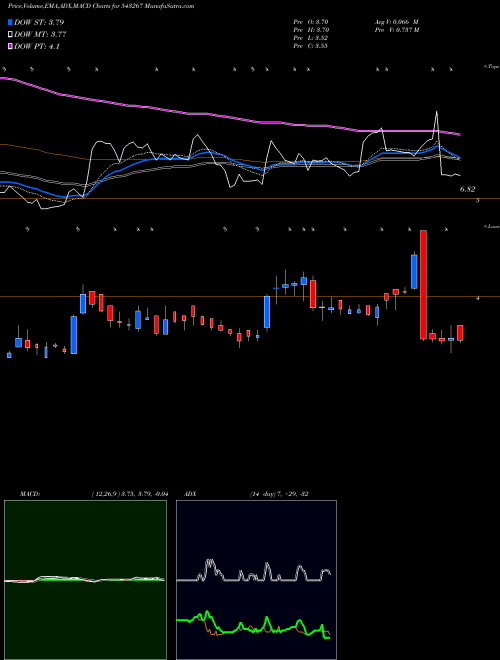Image resolution: width=500 pixels, height=660 pixels.
Task: Click the 'MACD:' panel label
Action: [30, 494]
